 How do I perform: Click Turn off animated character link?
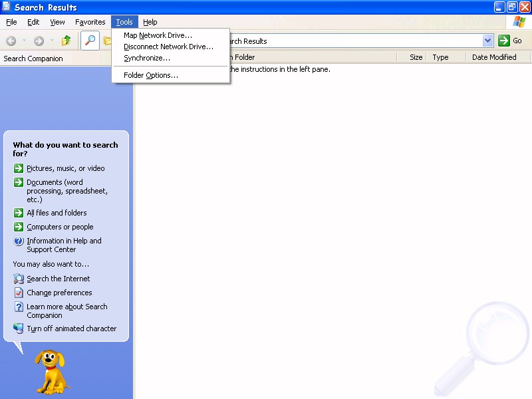[72, 329]
